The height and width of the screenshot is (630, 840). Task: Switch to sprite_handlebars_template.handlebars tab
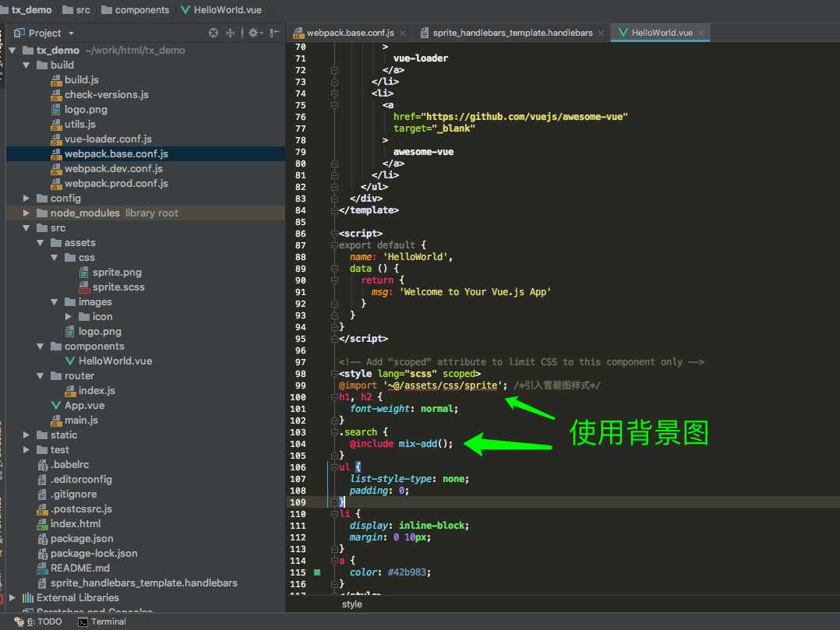[x=512, y=33]
